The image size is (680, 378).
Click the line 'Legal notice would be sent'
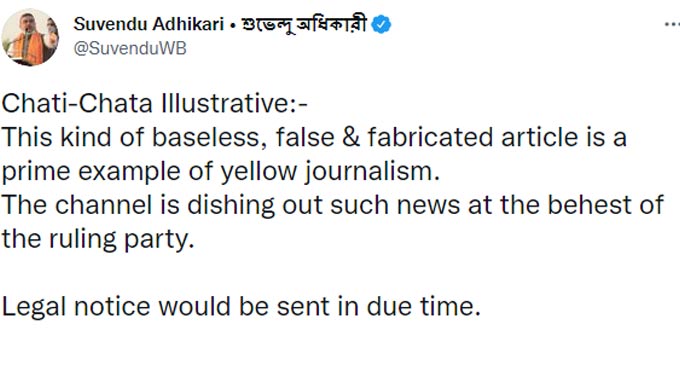pos(241,306)
